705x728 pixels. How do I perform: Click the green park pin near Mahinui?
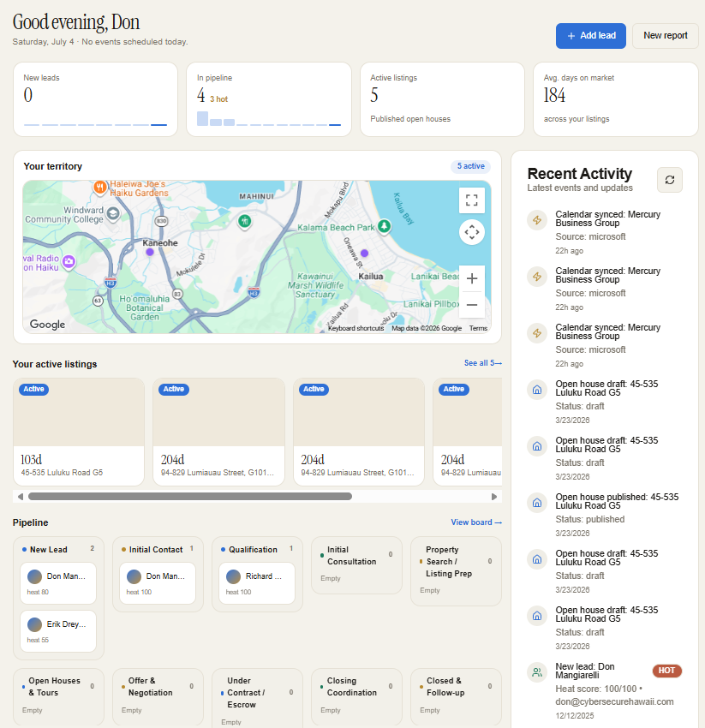click(245, 221)
